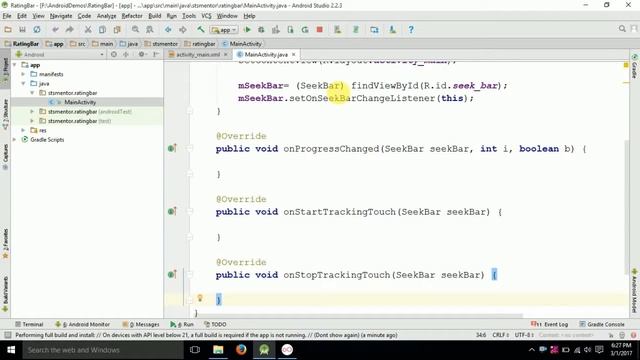Viewport: 640px width, 360px height.
Task: Expand stsmentor.ratingbar (test) package
Action: point(32,121)
